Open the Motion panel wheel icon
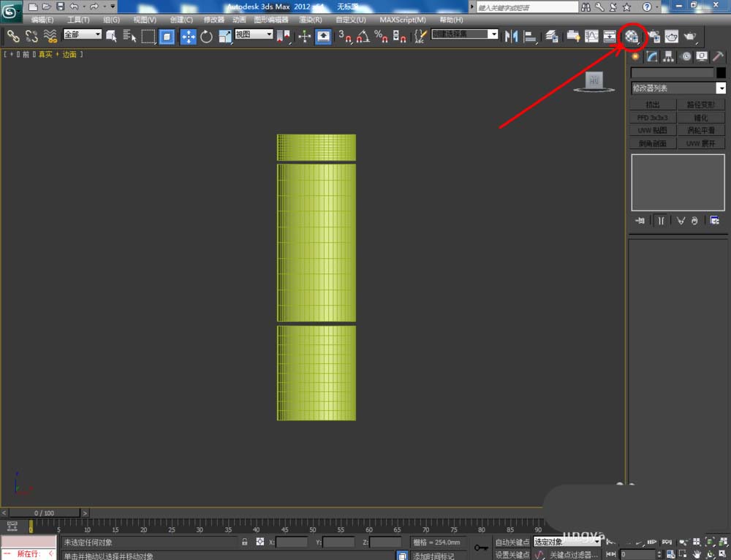The height and width of the screenshot is (560, 731). [x=686, y=56]
